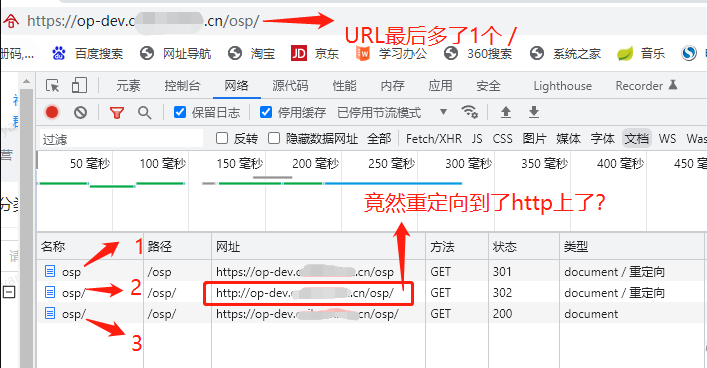The height and width of the screenshot is (368, 707).
Task: Filter requests by 全部
Action: (x=379, y=138)
